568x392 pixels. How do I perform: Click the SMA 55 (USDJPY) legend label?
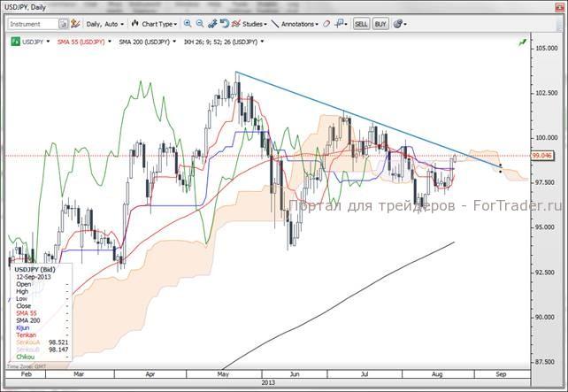[81, 42]
